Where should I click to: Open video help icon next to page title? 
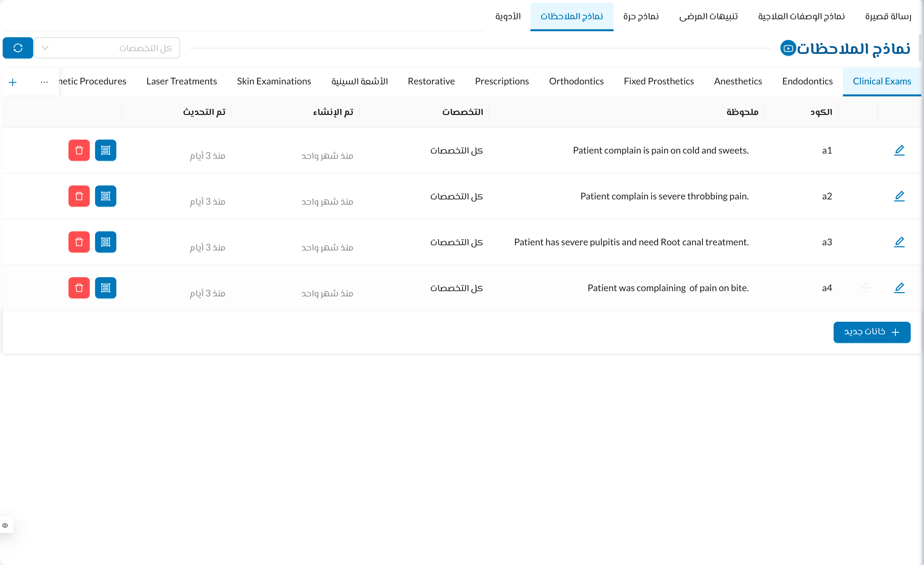point(788,49)
